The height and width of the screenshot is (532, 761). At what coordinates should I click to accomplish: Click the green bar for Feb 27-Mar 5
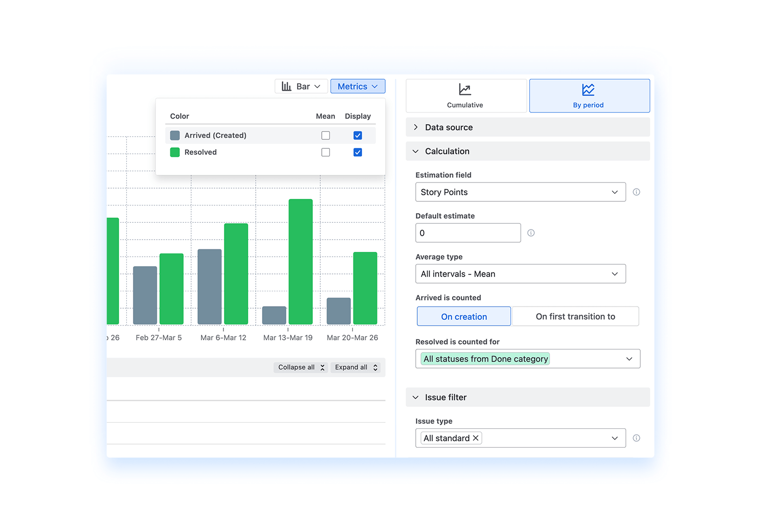(x=171, y=289)
